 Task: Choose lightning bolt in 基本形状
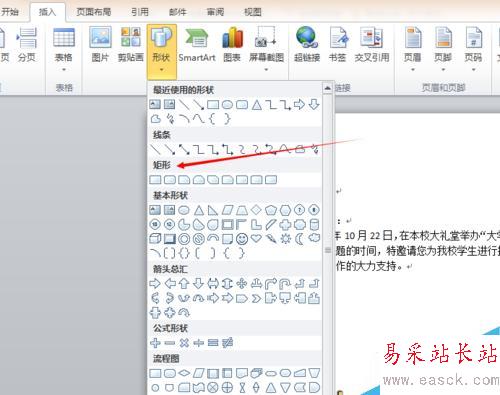pyautogui.click(x=271, y=239)
